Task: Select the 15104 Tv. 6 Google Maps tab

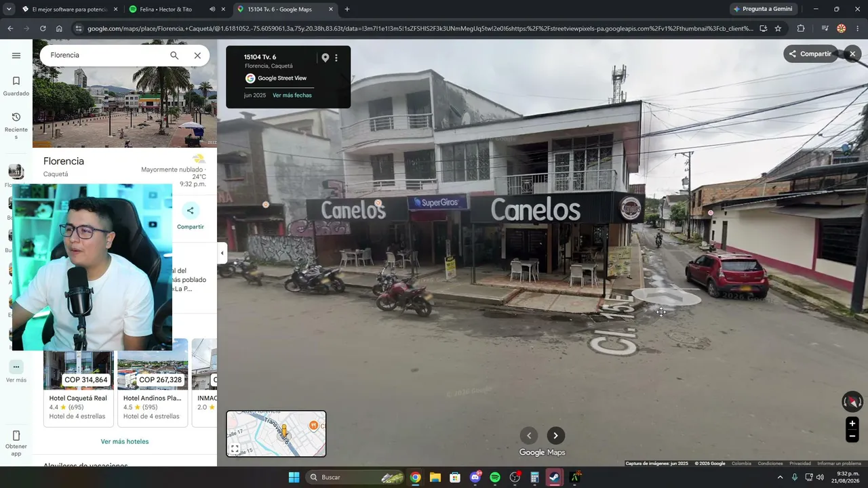Action: click(x=285, y=9)
